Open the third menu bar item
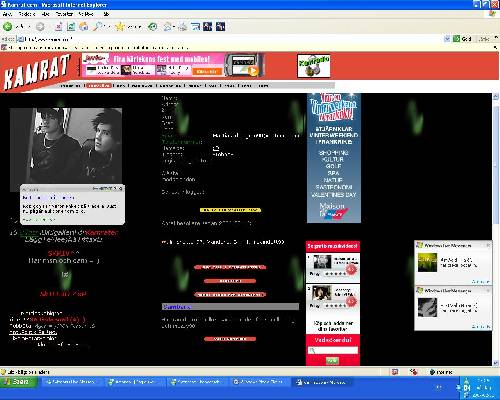This screenshot has height=400, width=500. pos(45,14)
